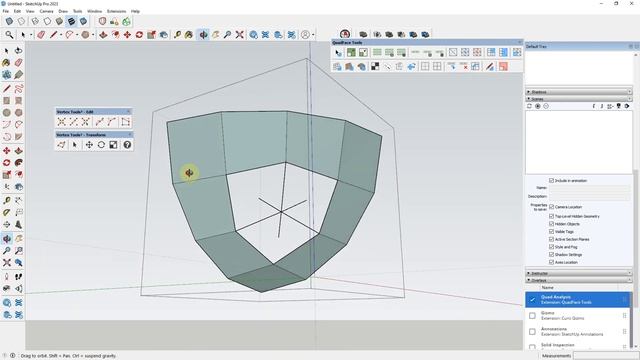Click the scene Description input field

tap(589, 196)
